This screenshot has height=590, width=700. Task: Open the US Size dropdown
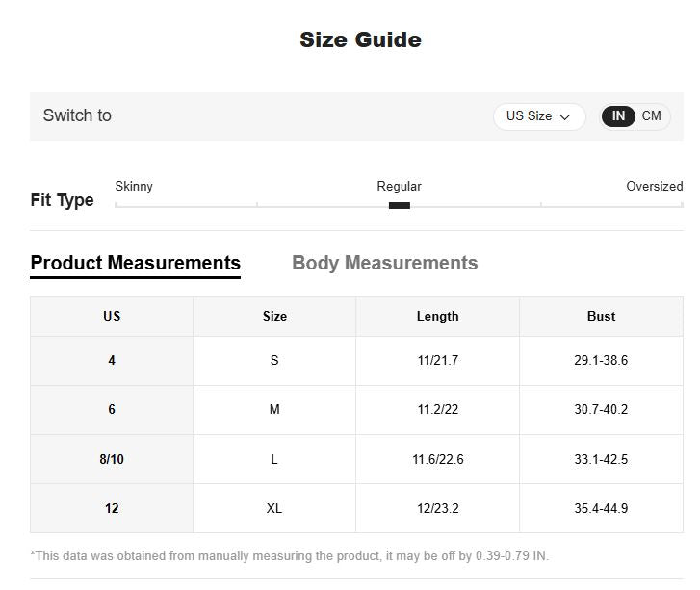click(x=538, y=116)
